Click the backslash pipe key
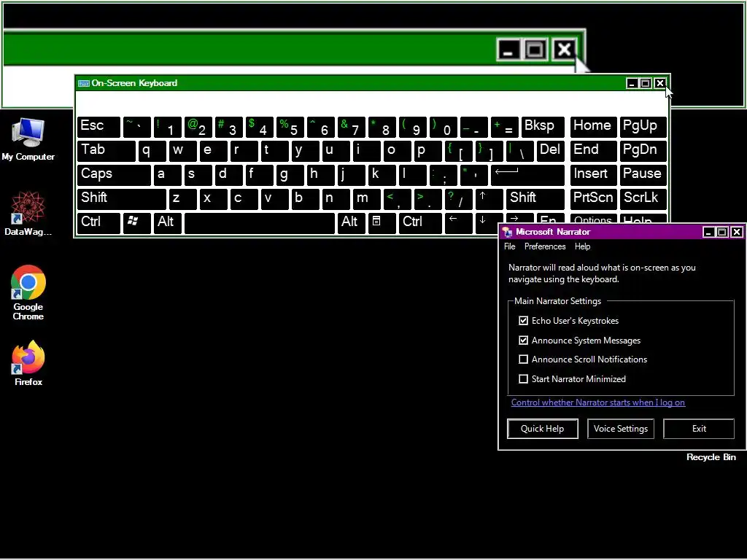The width and height of the screenshot is (747, 560). pyautogui.click(x=519, y=150)
